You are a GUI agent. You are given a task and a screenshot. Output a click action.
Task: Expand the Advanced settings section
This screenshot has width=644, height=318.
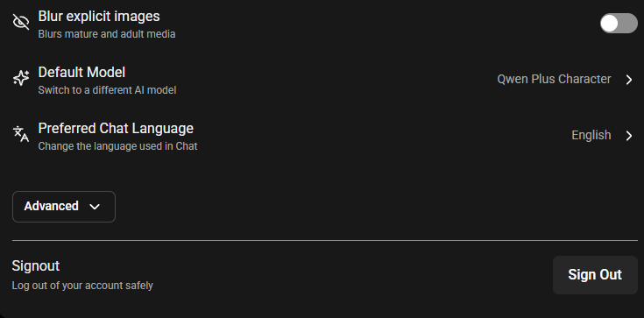click(x=64, y=206)
